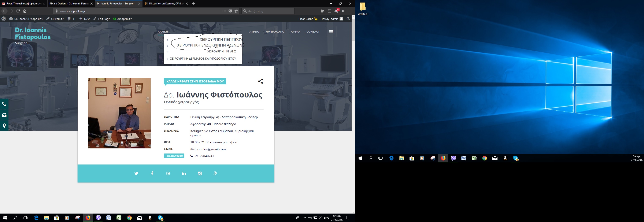Click the Edit Page admin link
Viewport: 644px width, 222px height.
102,19
